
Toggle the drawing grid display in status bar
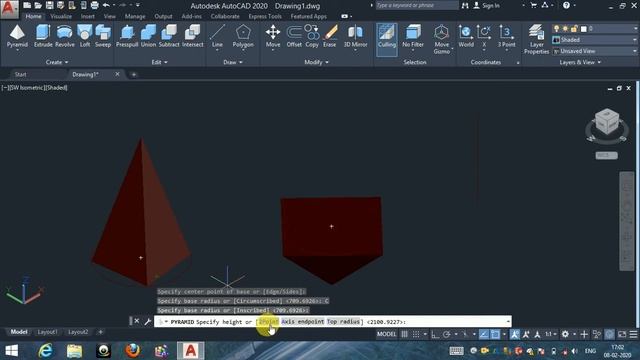[404, 334]
